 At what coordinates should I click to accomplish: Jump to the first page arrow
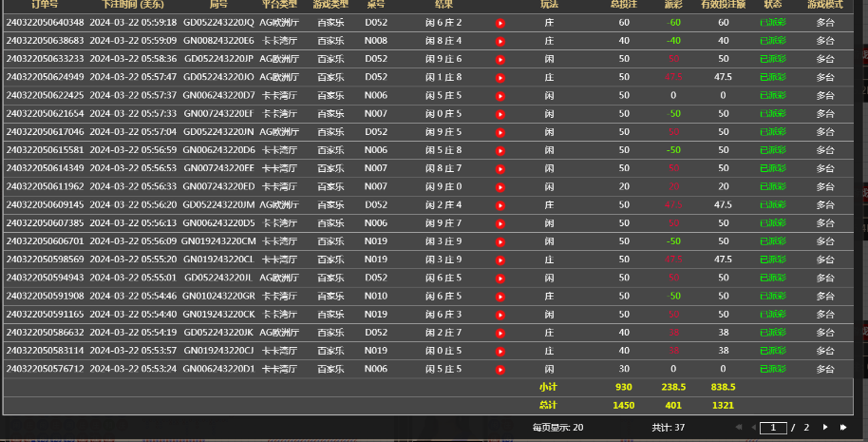click(737, 428)
